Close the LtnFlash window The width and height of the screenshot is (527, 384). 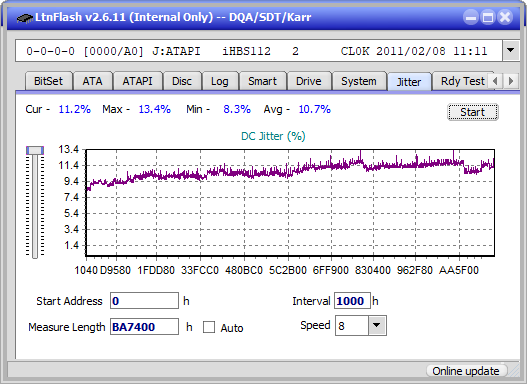505,17
